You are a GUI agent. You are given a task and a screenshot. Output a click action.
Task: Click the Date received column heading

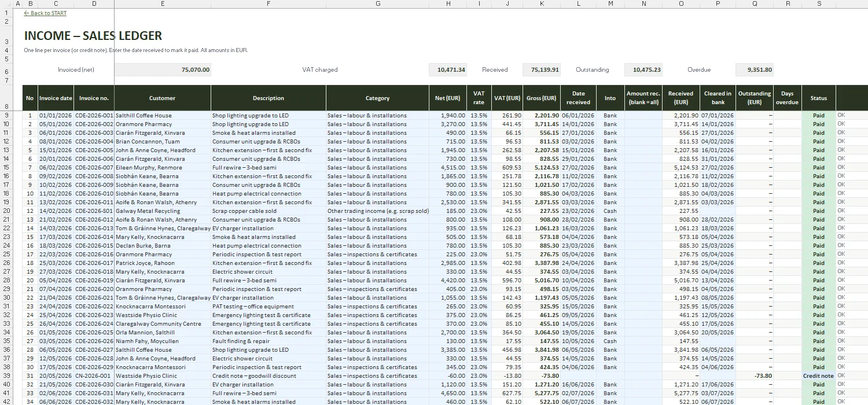coord(579,98)
